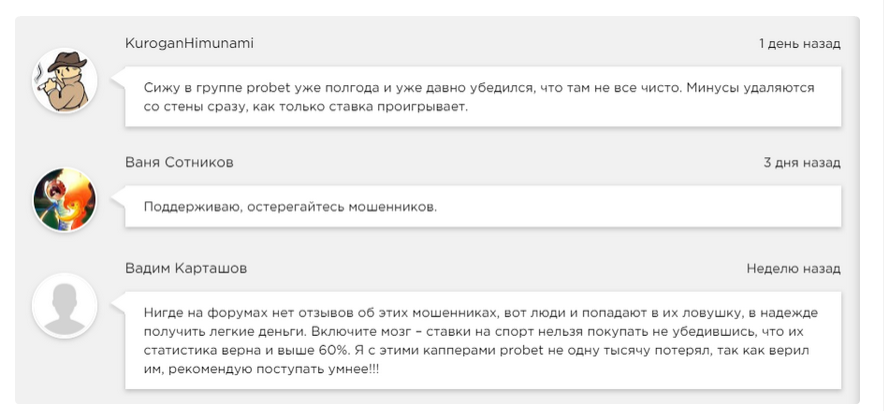Click the "Неделю назад" timestamp
This screenshot has width=884, height=411.
(x=793, y=269)
